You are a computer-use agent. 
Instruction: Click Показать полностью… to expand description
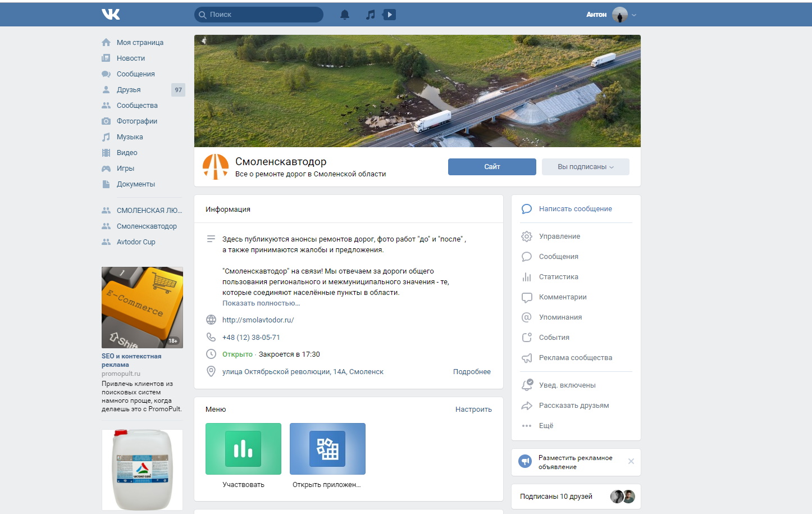coord(261,303)
